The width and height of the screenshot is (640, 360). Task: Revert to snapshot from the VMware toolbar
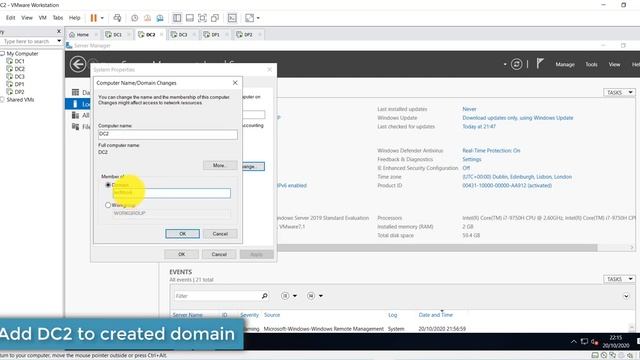click(147, 18)
